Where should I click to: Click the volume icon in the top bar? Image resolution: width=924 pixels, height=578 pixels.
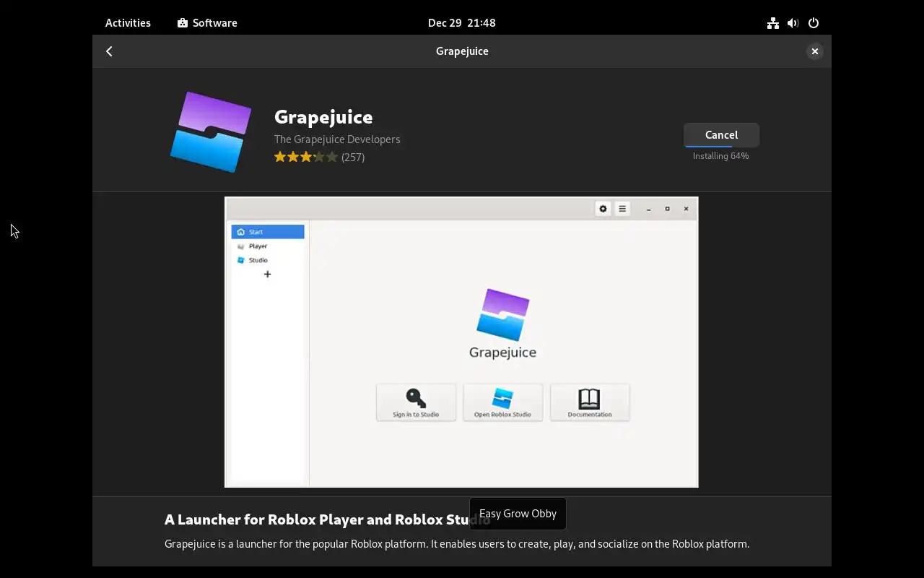[793, 23]
